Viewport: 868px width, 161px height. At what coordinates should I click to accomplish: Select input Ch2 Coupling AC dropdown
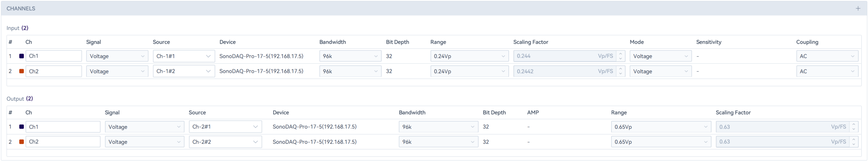[827, 71]
